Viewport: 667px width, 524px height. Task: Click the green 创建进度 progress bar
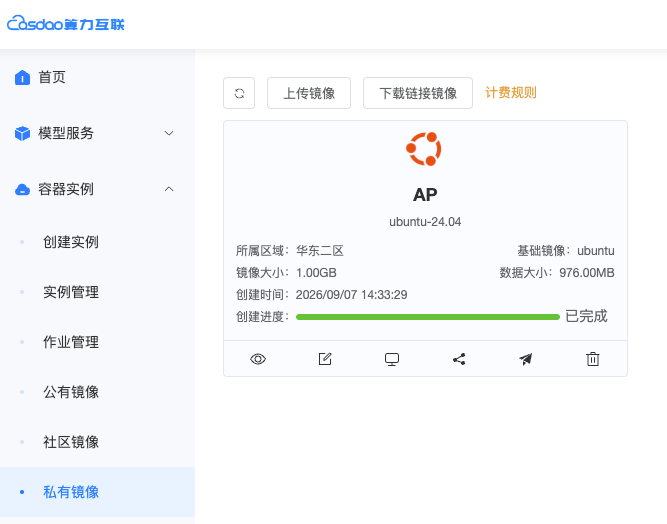coord(428,317)
